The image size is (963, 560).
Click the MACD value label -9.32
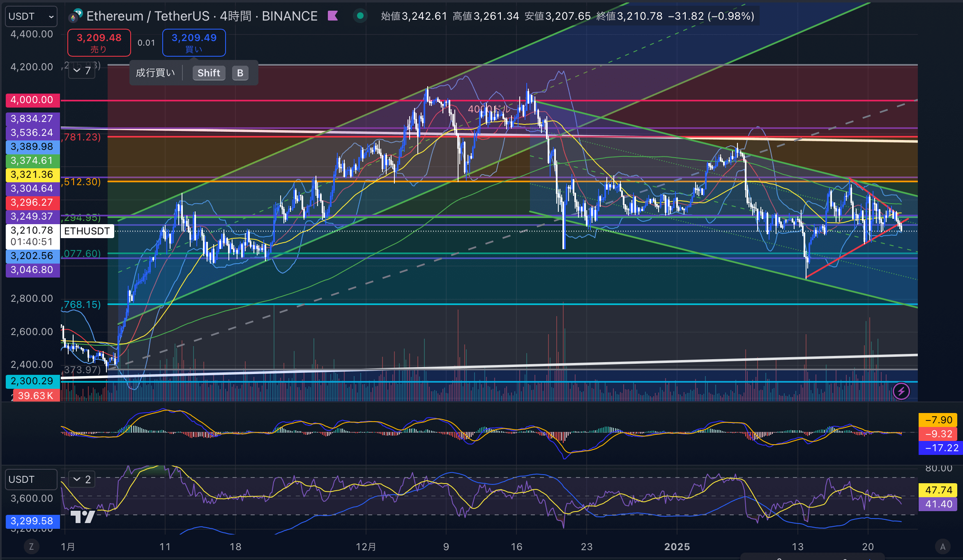pos(938,434)
